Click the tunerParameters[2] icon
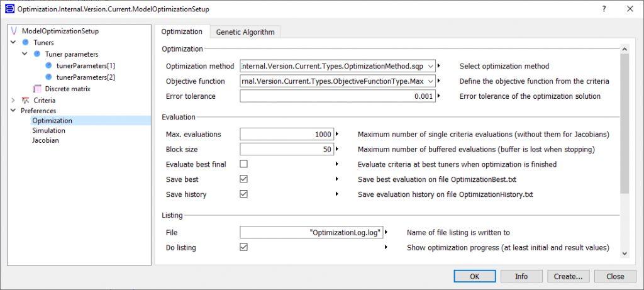The height and width of the screenshot is (290, 644). point(49,77)
